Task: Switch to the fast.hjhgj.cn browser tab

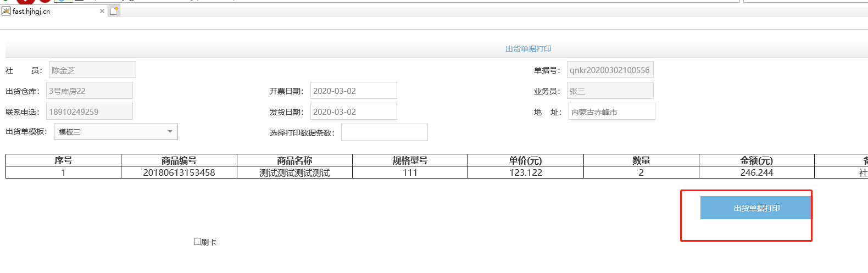Action: 53,11
